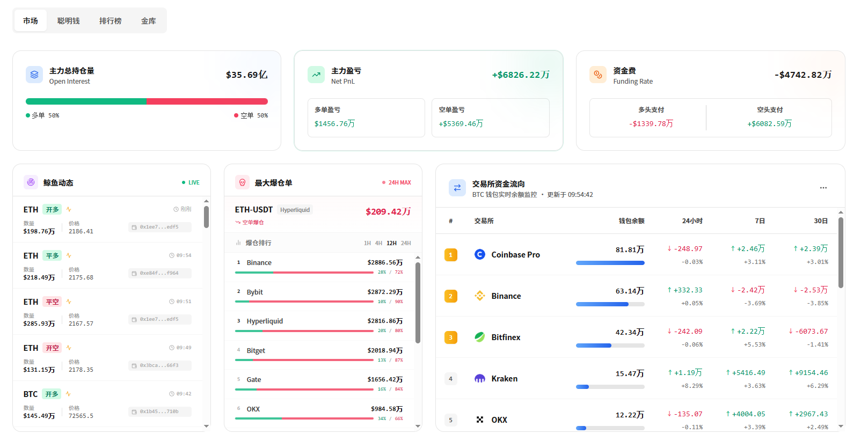This screenshot has width=868, height=441.
Task: Click the Open Interest layers icon
Action: pyautogui.click(x=34, y=75)
